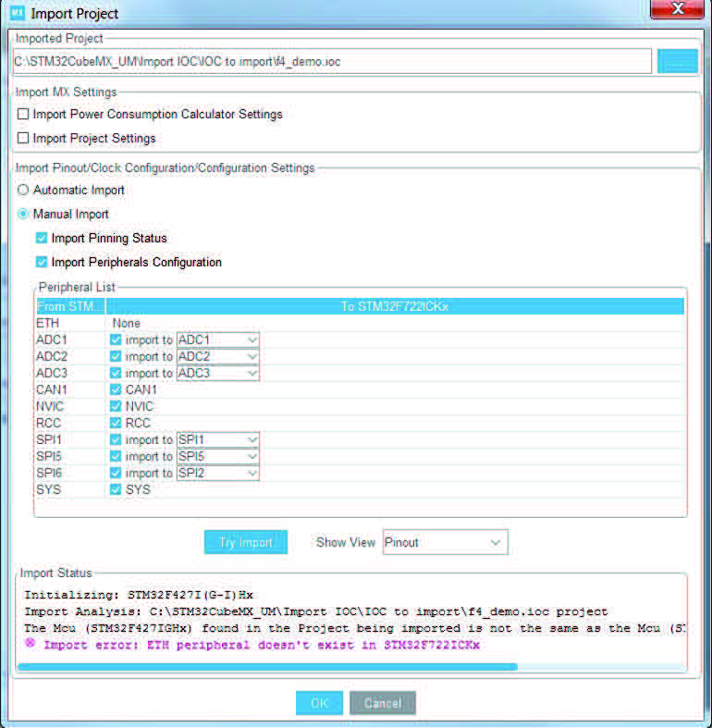Click the CAN1 source peripheral label
Image resolution: width=712 pixels, height=728 pixels.
point(52,389)
